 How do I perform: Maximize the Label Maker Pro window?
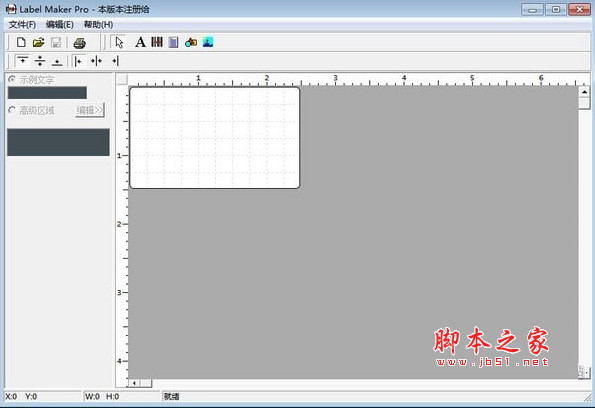click(556, 9)
